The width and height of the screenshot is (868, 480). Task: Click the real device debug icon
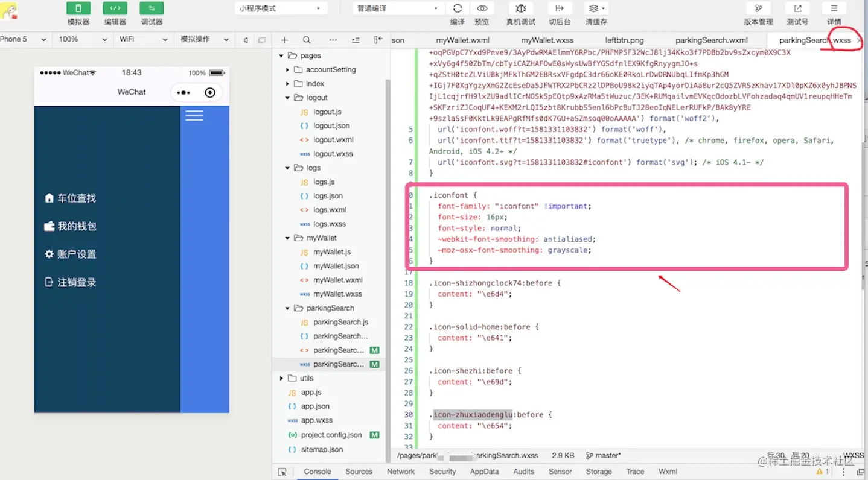point(521,8)
